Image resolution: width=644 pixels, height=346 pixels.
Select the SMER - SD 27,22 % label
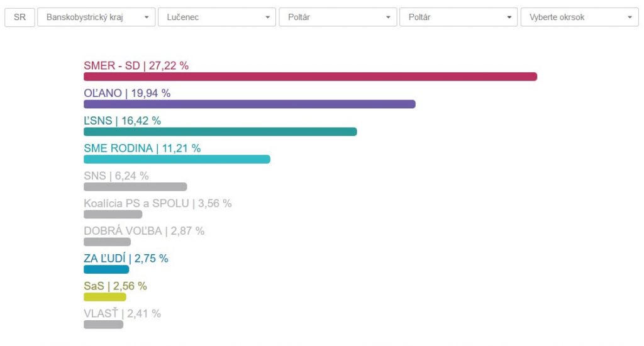tap(136, 65)
